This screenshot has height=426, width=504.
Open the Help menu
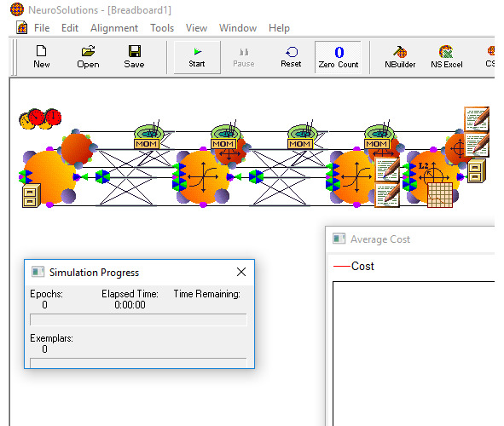[x=279, y=28]
